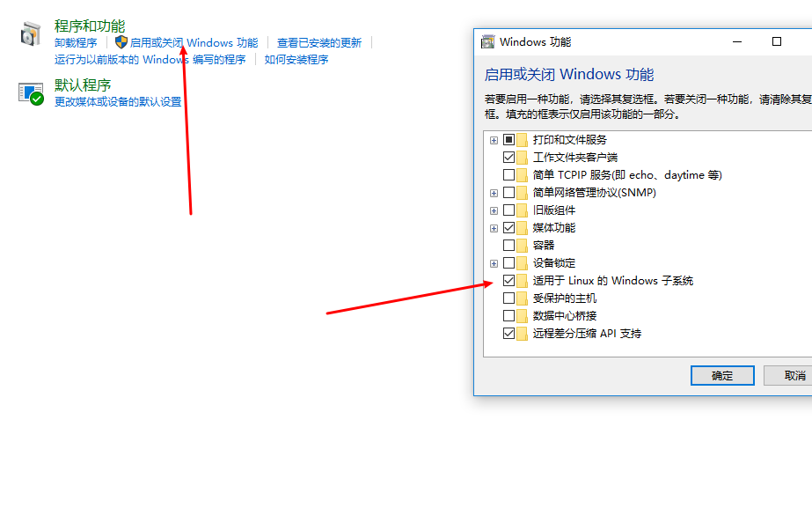Click the Default Programs icon

pyautogui.click(x=31, y=94)
